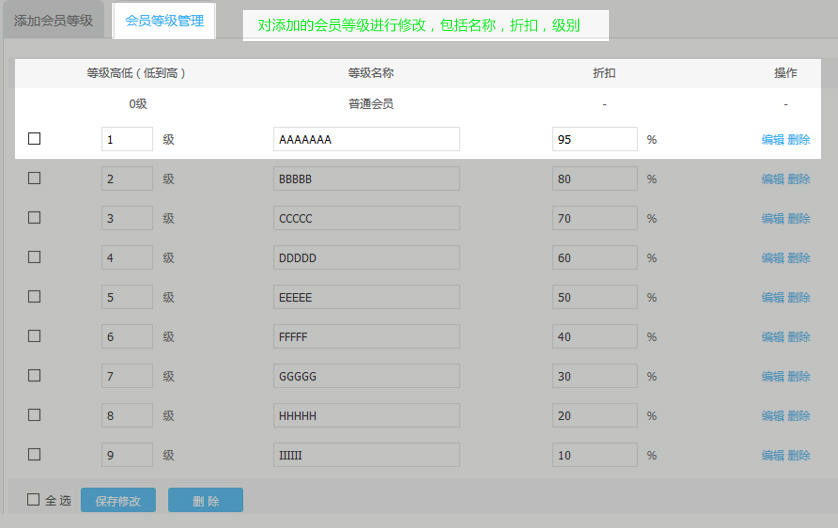Click 删除 link for the AAAAAAA row

tap(799, 140)
